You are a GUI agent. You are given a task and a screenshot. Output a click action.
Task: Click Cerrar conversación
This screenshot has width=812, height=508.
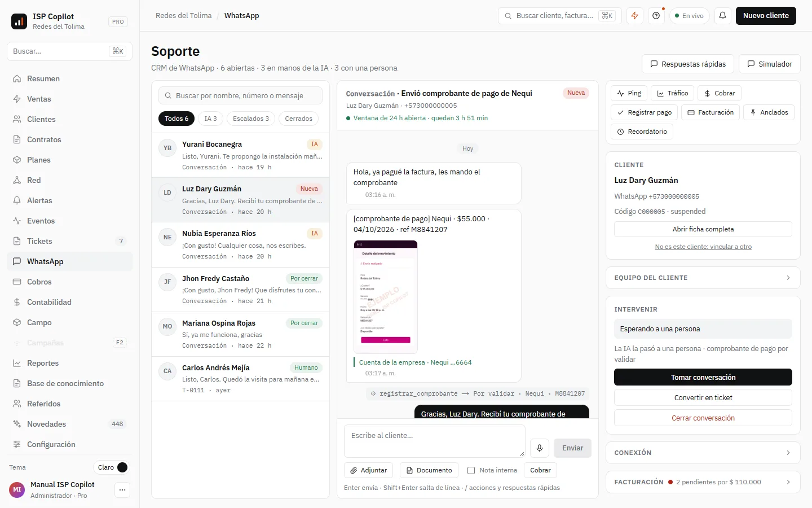[x=703, y=418]
